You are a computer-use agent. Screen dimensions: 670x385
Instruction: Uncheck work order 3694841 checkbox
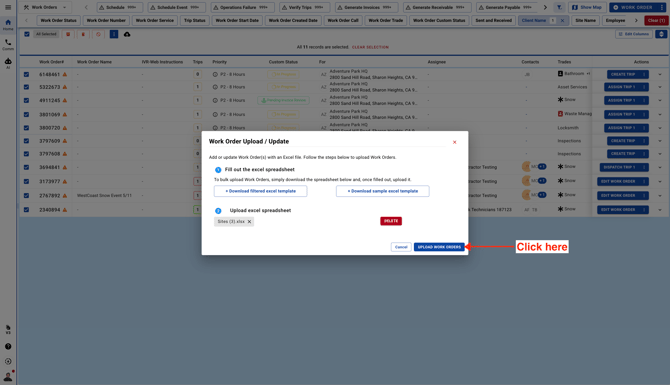click(x=26, y=167)
